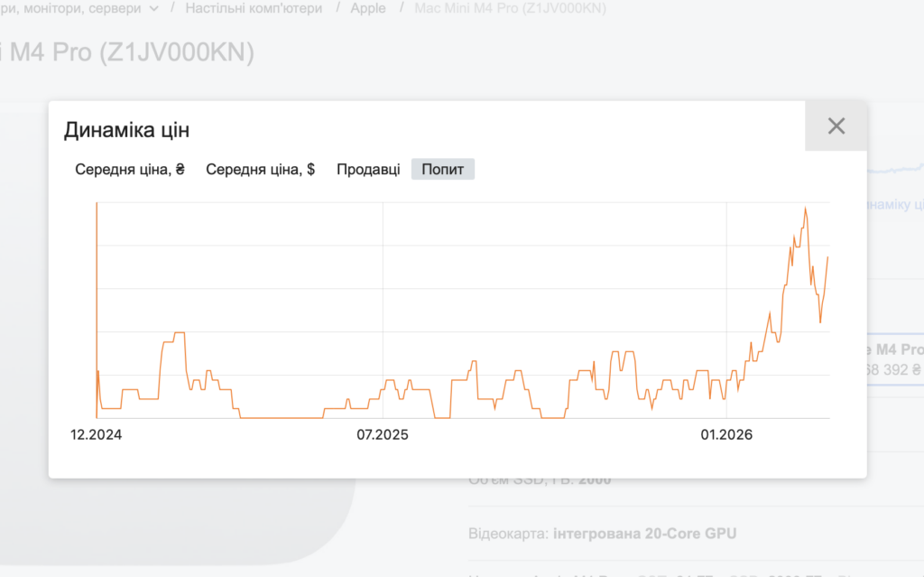The image size is (924, 577).
Task: Open Настільні комп'ютери breadcrumb link
Action: pos(253,8)
